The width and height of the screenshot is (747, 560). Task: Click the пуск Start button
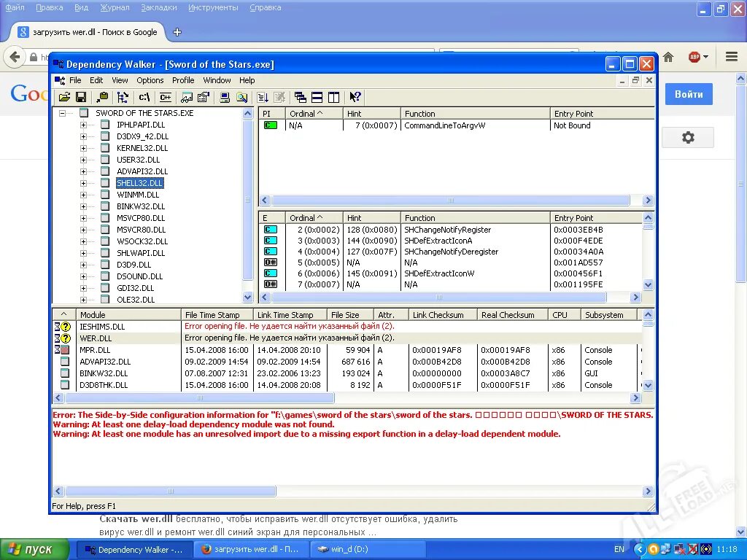click(34, 550)
